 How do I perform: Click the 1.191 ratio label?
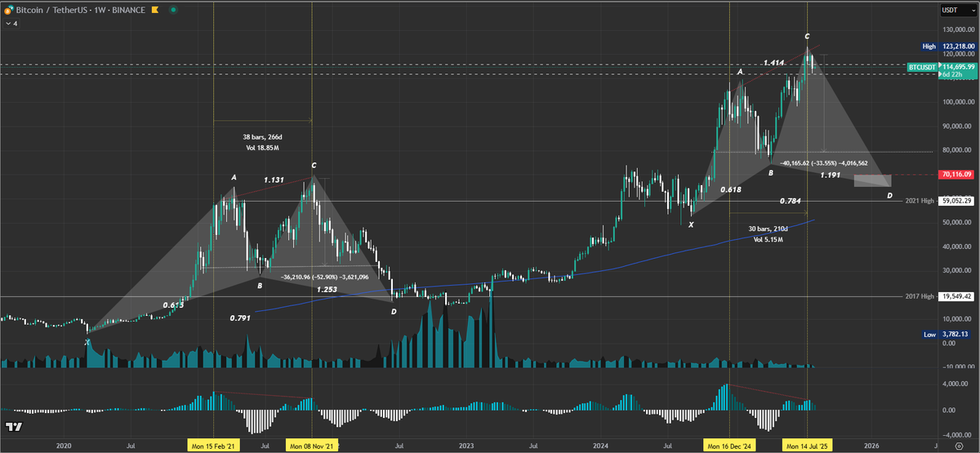829,175
